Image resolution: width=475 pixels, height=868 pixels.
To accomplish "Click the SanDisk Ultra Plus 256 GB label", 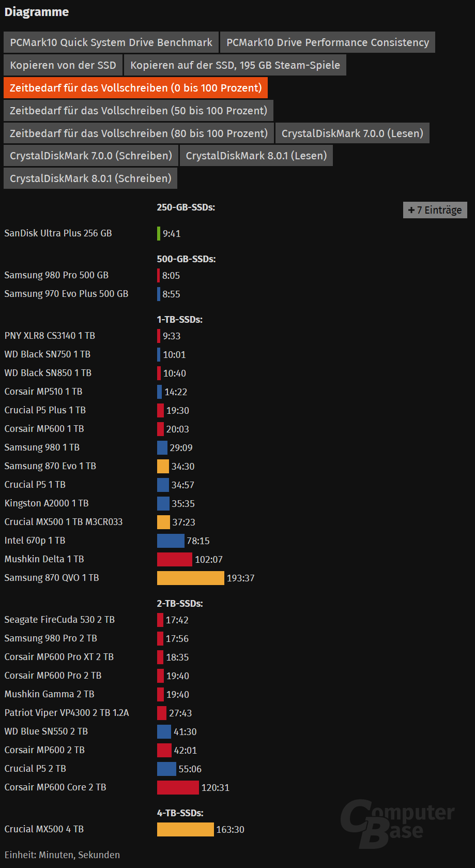I will tap(58, 233).
